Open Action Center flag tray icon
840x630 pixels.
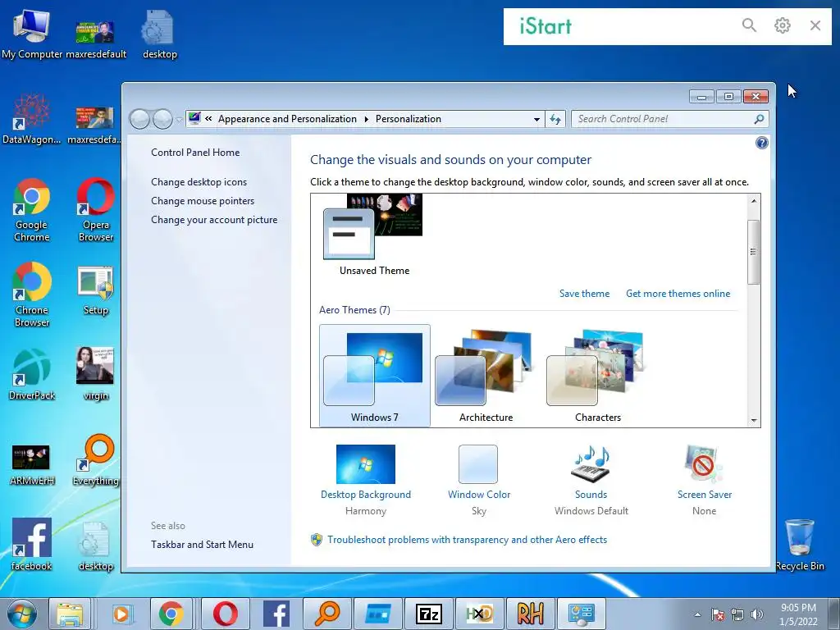[718, 614]
